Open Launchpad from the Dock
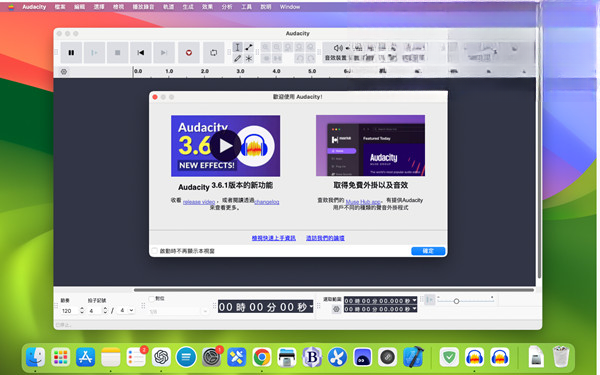 tap(60, 357)
